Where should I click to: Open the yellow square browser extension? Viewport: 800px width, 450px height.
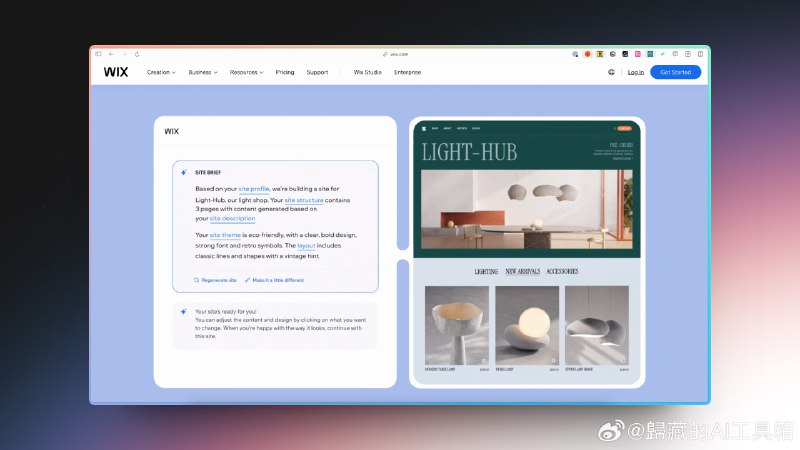tap(600, 54)
